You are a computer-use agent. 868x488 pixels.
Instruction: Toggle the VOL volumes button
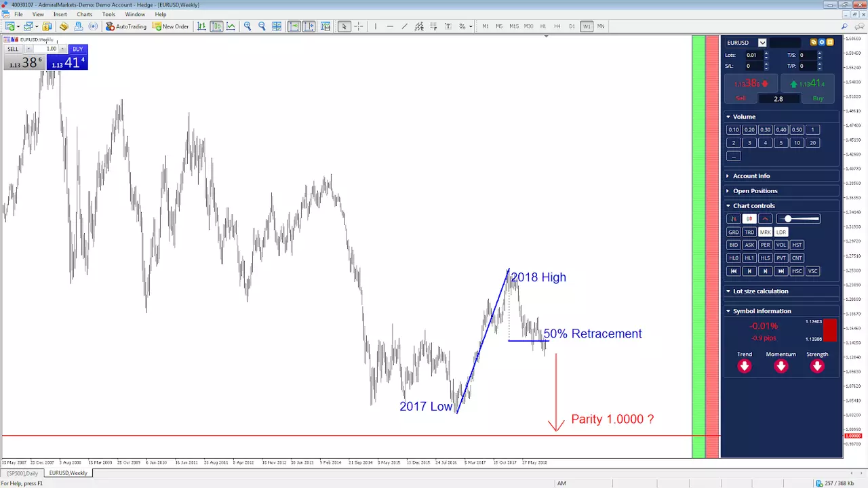pyautogui.click(x=781, y=245)
